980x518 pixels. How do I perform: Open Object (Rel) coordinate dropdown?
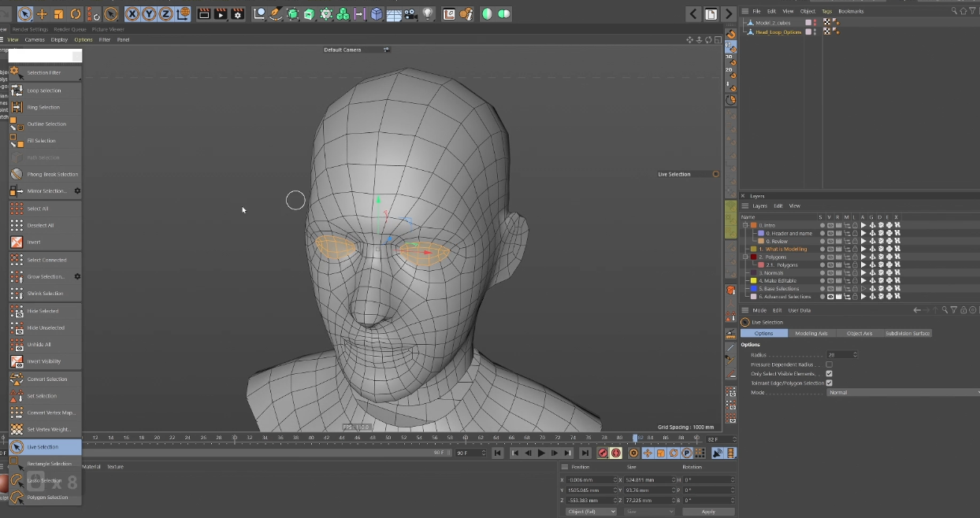click(591, 512)
